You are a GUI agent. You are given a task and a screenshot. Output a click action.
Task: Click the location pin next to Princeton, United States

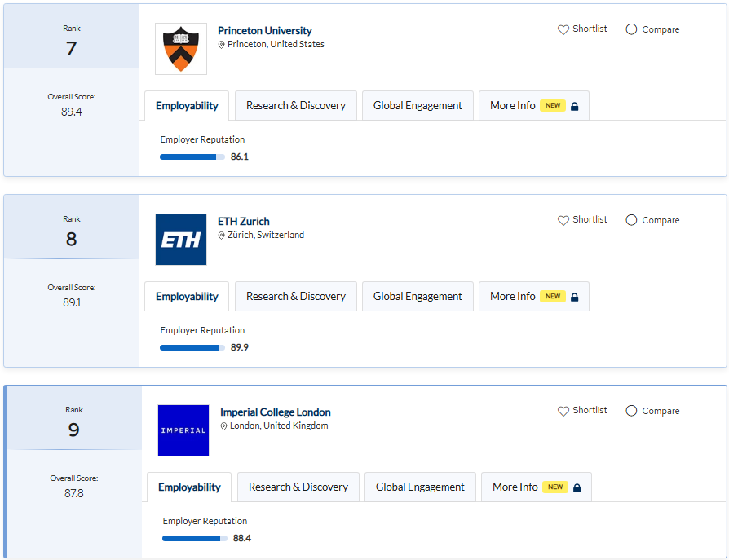(x=221, y=45)
